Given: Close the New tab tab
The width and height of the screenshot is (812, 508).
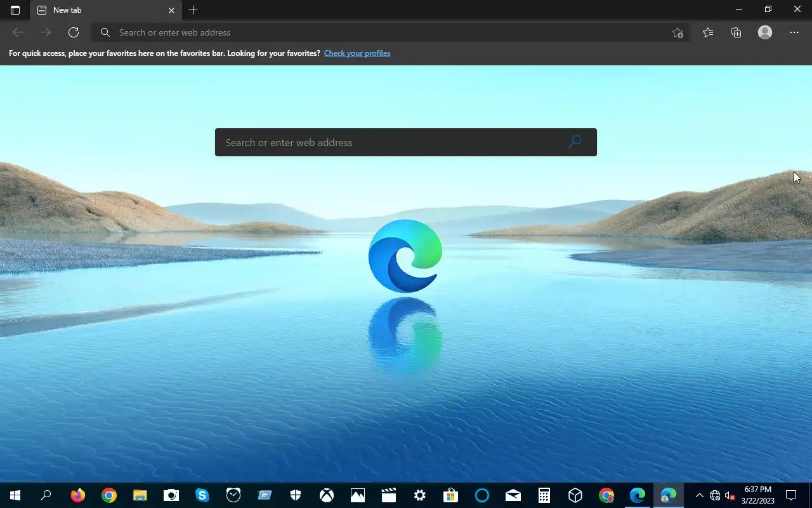Looking at the screenshot, I should tap(171, 10).
